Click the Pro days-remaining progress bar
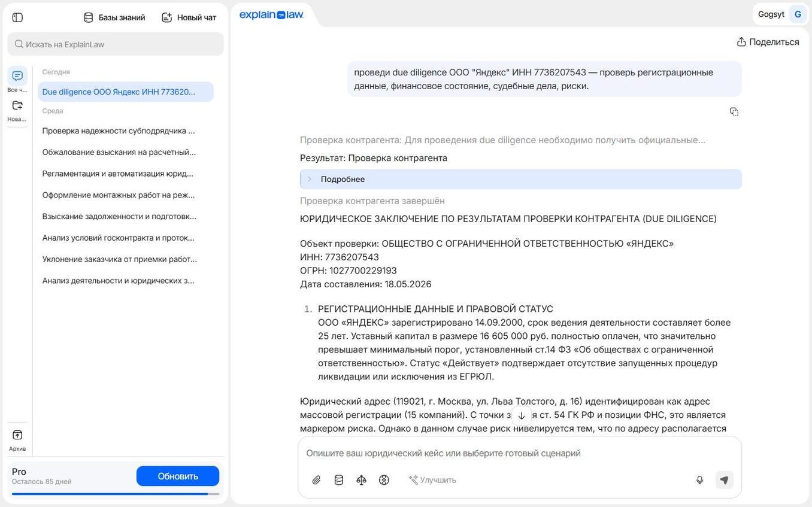 pyautogui.click(x=116, y=494)
